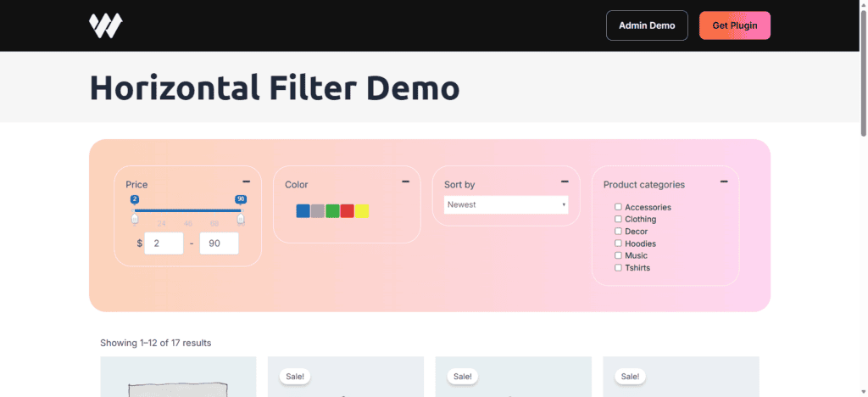Select the green color swatch
This screenshot has width=868, height=397.
click(x=332, y=211)
